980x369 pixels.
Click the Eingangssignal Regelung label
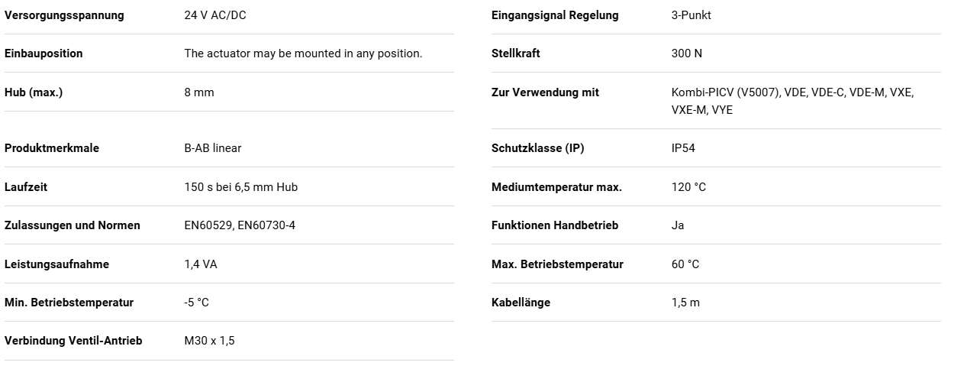(555, 15)
